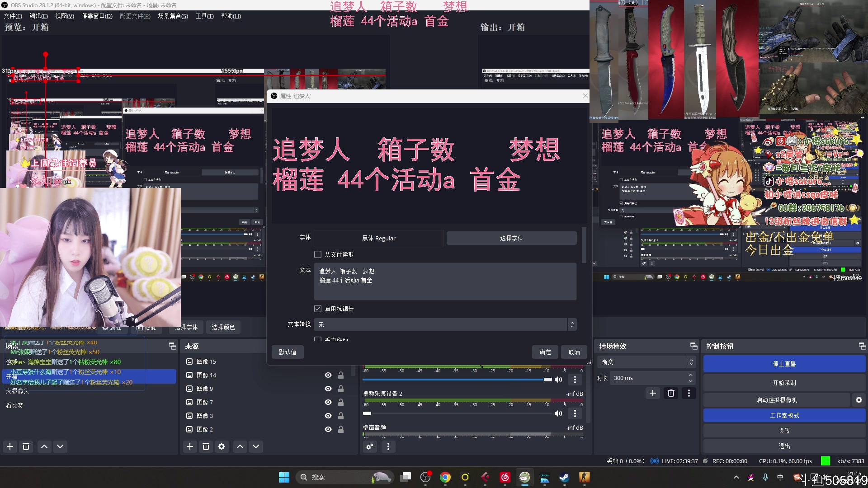Open the 渐变 transition type dropdown
This screenshot has width=868, height=488.
pos(646,362)
